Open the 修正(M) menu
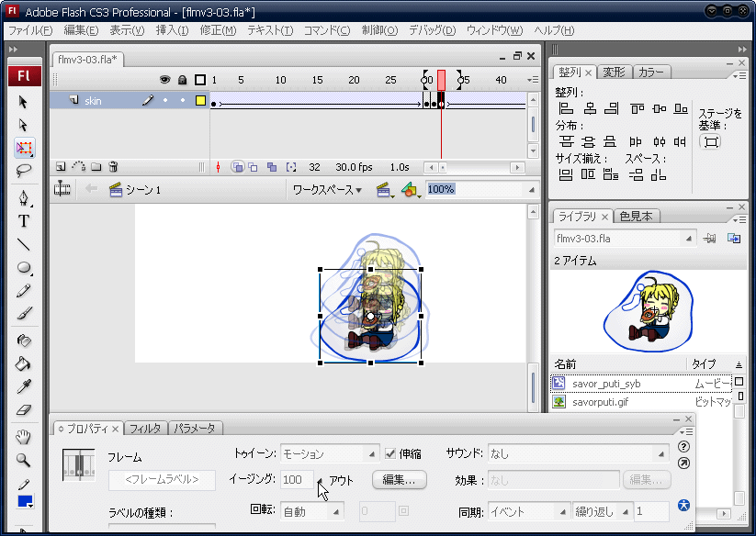756x536 pixels. coord(218,30)
